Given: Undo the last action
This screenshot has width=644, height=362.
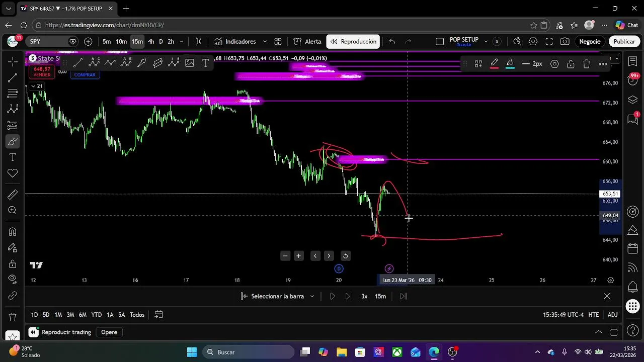Looking at the screenshot, I should (x=392, y=42).
